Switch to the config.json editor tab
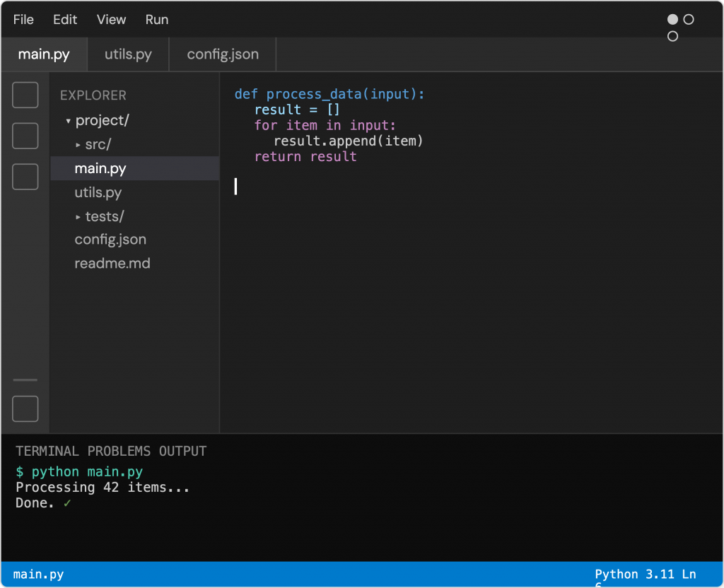 pos(223,54)
